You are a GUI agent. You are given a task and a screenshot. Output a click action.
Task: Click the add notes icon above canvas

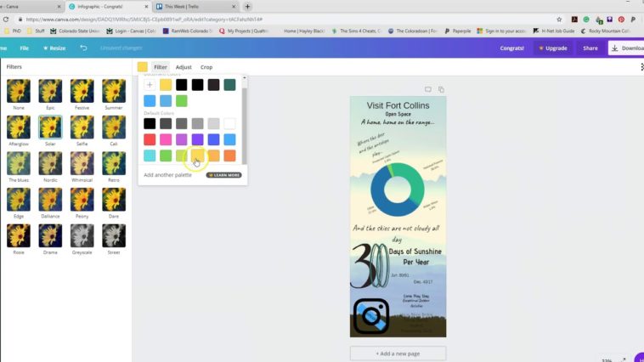coord(427,89)
